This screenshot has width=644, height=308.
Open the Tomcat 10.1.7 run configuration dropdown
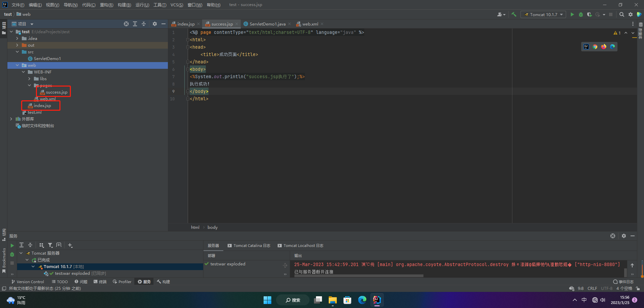coord(543,14)
